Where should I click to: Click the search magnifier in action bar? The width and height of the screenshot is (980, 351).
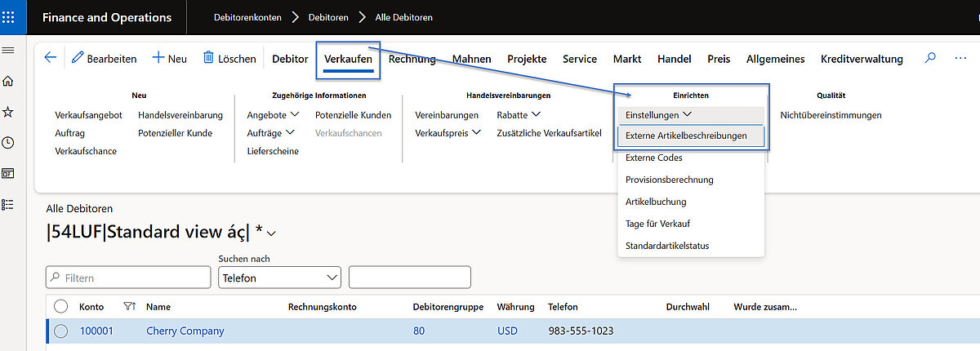pyautogui.click(x=930, y=58)
